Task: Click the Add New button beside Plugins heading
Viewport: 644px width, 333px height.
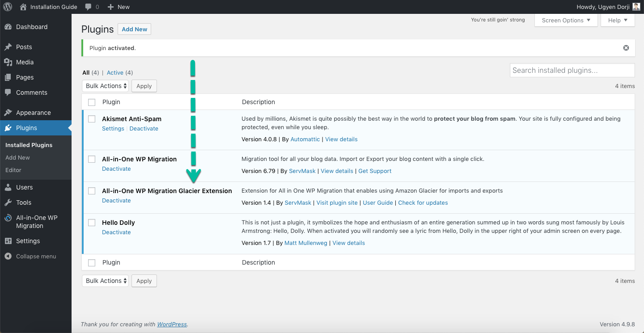Action: tap(134, 29)
